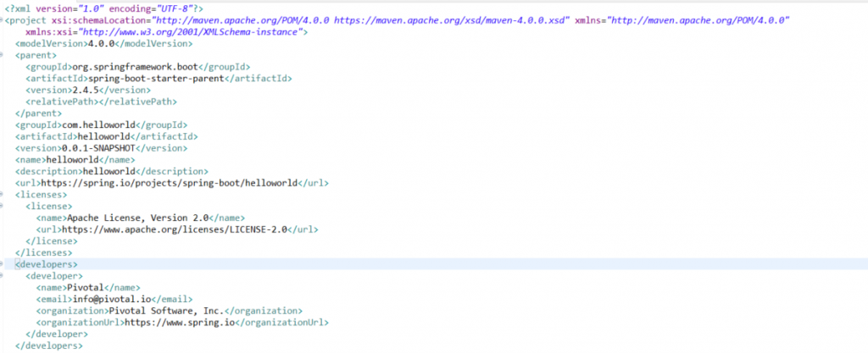
Task: Click the opening <parent> tag
Action: click(36, 55)
